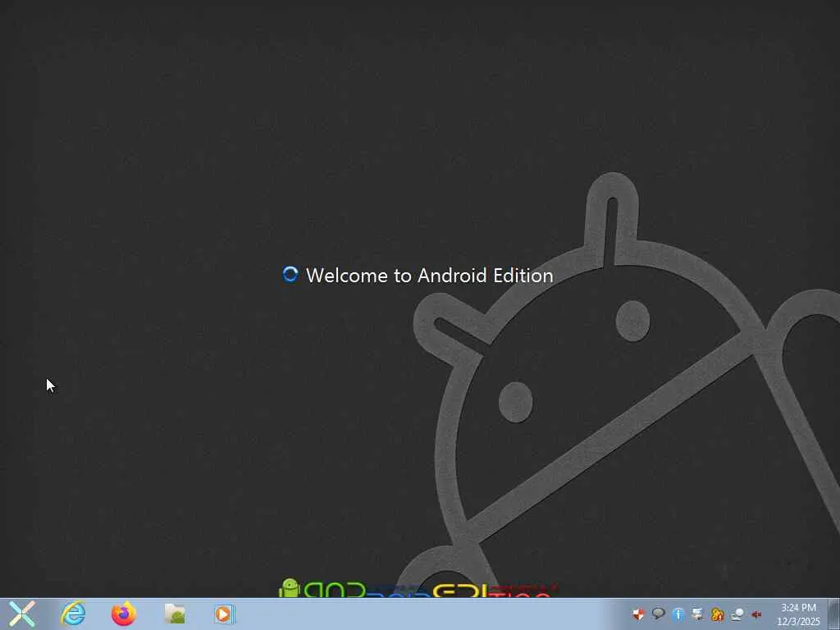840x630 pixels.
Task: Click the red-white security shield tray icon
Action: 638,614
